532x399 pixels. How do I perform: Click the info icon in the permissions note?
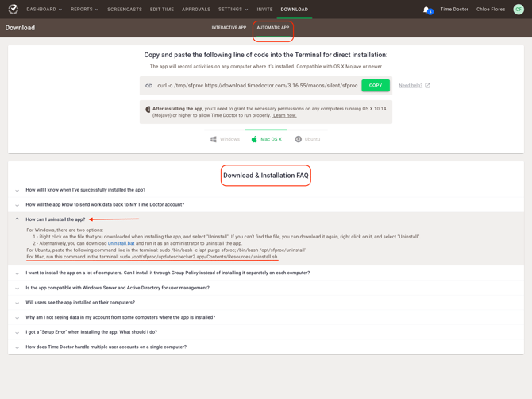coord(148,110)
